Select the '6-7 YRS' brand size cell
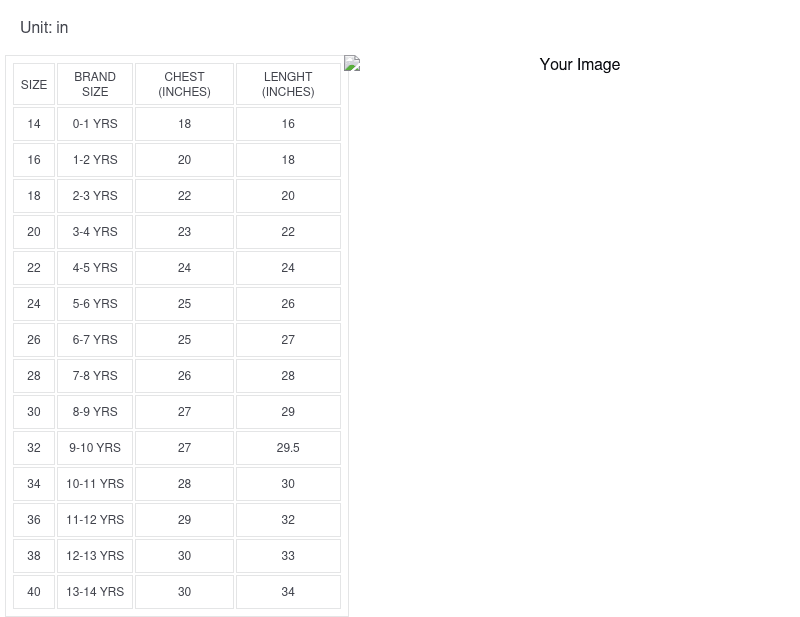 [95, 340]
